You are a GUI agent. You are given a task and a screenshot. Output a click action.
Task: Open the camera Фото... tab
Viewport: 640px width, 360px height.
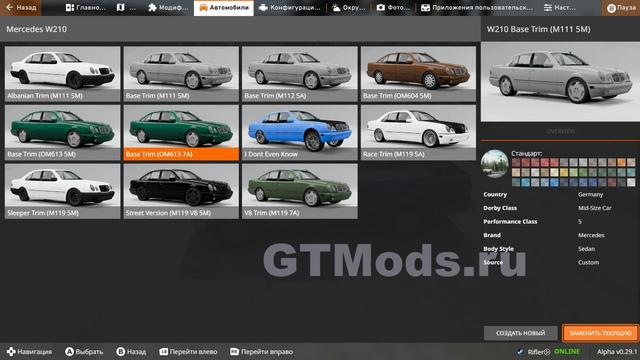coord(393,8)
